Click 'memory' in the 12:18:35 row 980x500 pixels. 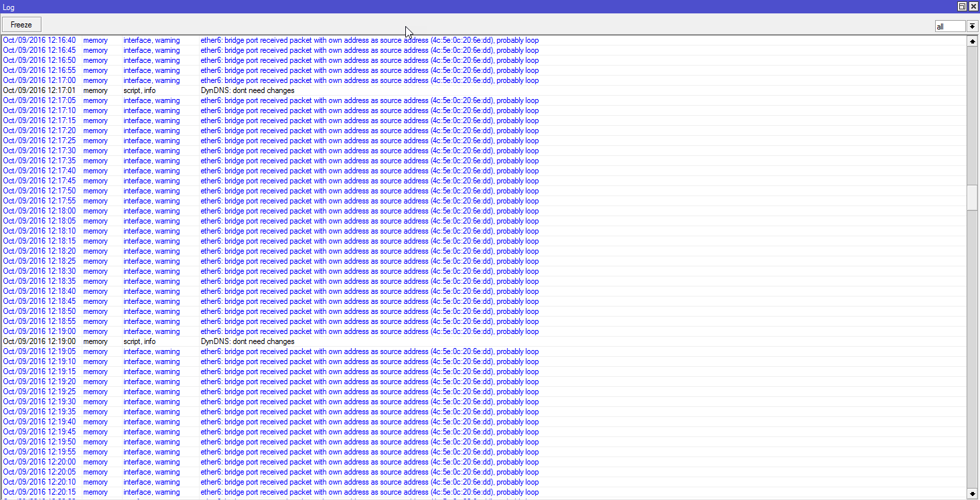(x=95, y=281)
